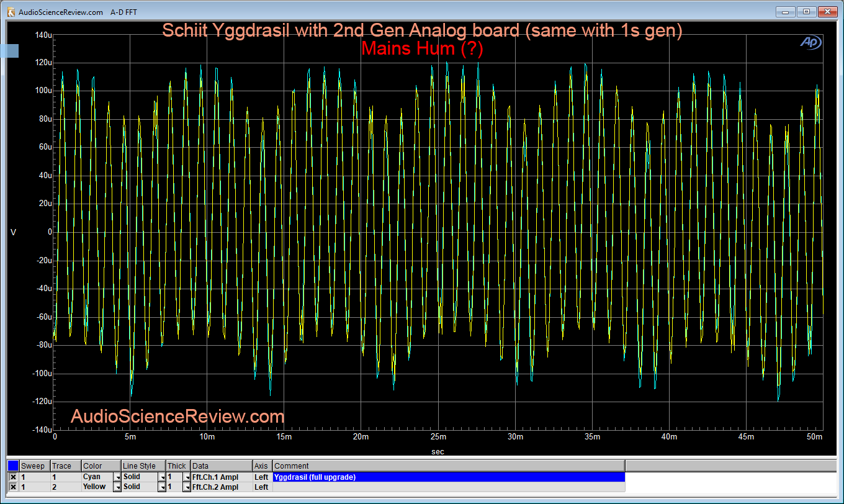Close the A-D FFT window
Screen dimensions: 844x504
[827, 11]
